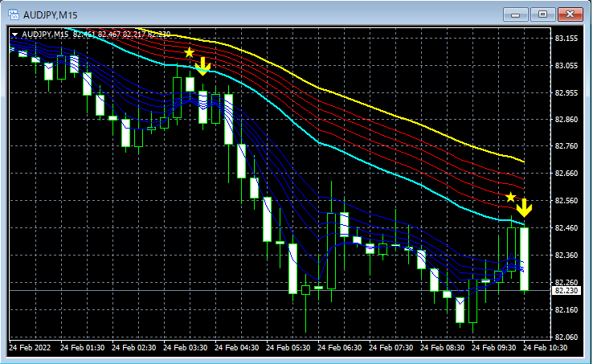Click price scale label 83.055
The width and height of the screenshot is (593, 364).
[566, 66]
